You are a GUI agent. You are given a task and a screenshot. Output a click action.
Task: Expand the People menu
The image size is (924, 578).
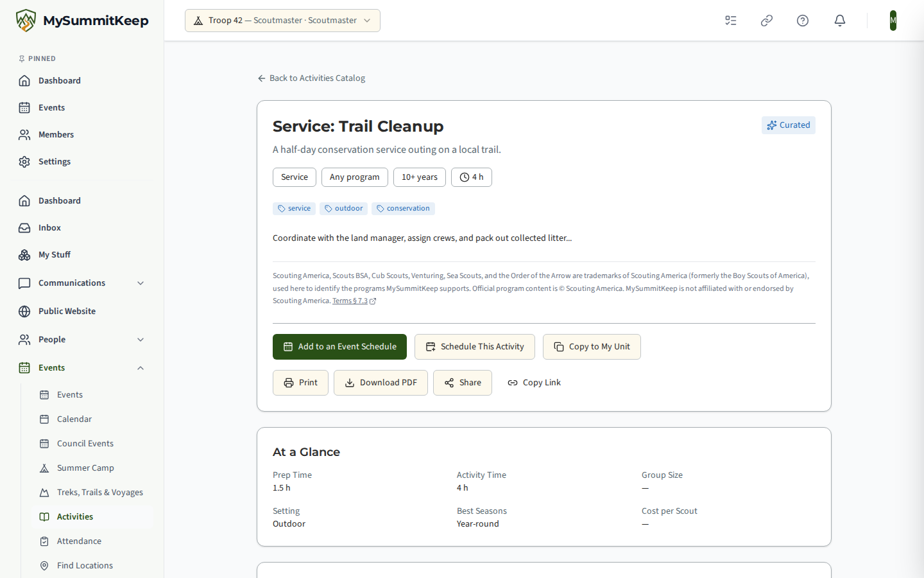(x=82, y=340)
